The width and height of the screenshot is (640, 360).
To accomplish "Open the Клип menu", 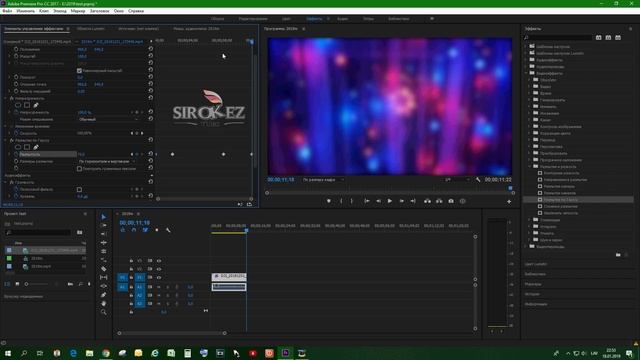I will pos(44,11).
